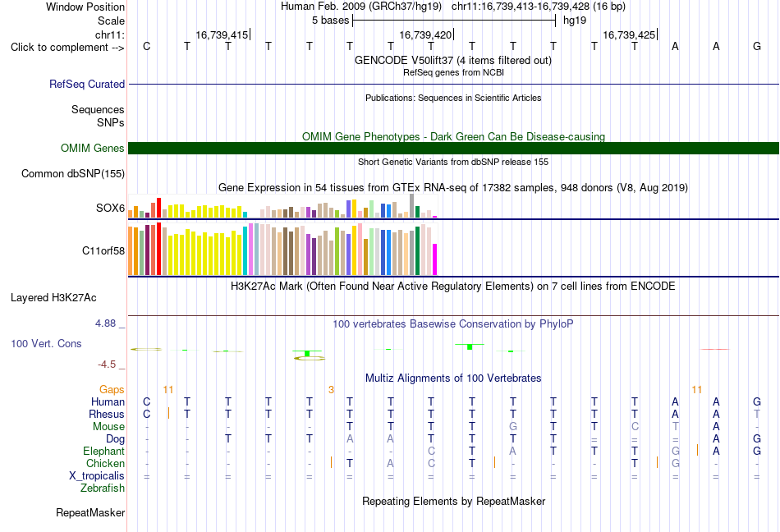Click the Scale label
This screenshot has height=532, width=780.
tap(111, 21)
